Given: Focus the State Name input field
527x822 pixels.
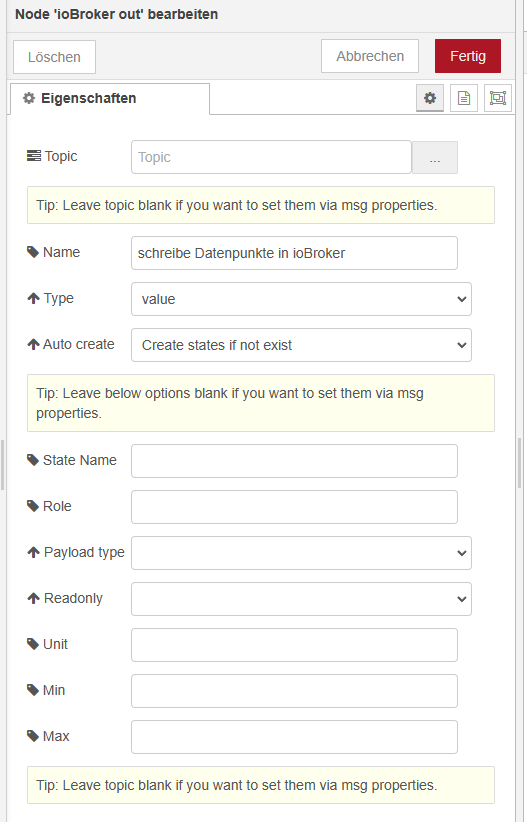Looking at the screenshot, I should pyautogui.click(x=294, y=461).
